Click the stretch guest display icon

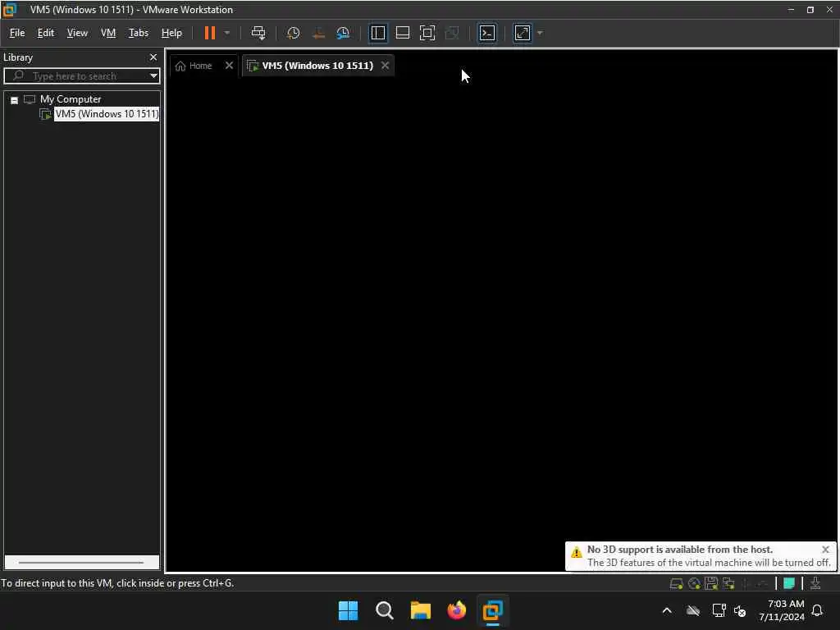(523, 33)
